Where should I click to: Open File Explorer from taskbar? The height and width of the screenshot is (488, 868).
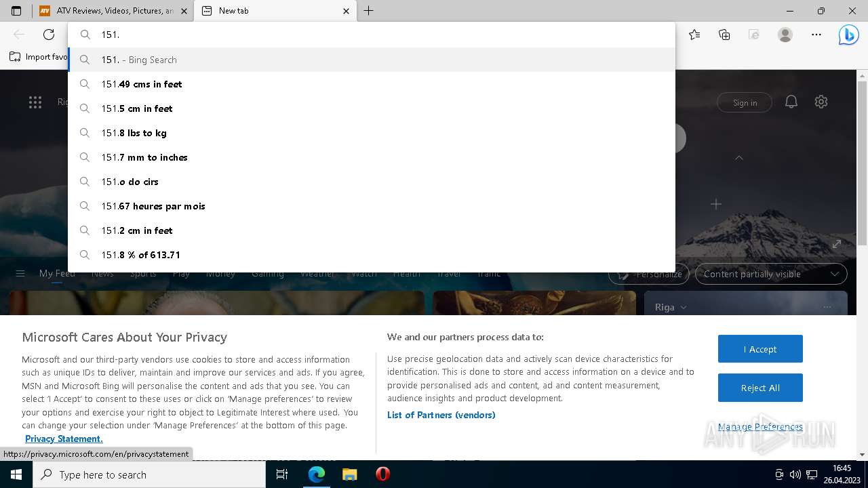tap(349, 474)
